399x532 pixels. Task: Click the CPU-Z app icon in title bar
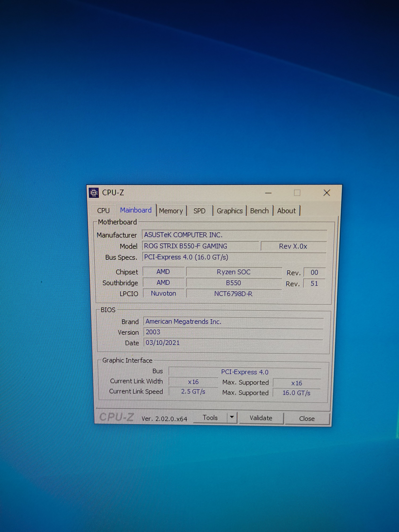94,193
